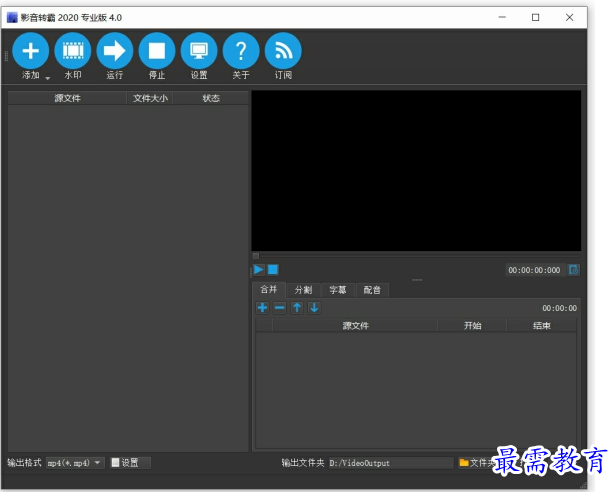Stop the preview playback

pos(273,270)
